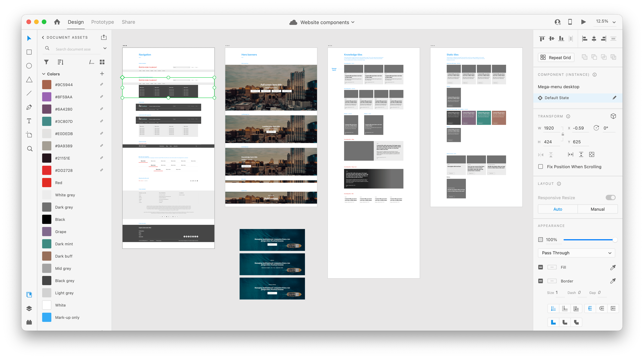Select the Auto layout tab

pyautogui.click(x=558, y=209)
